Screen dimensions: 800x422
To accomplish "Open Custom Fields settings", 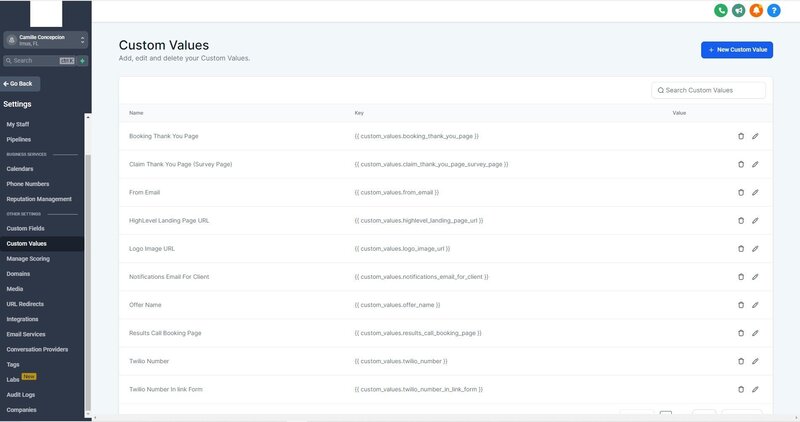I will point(25,228).
